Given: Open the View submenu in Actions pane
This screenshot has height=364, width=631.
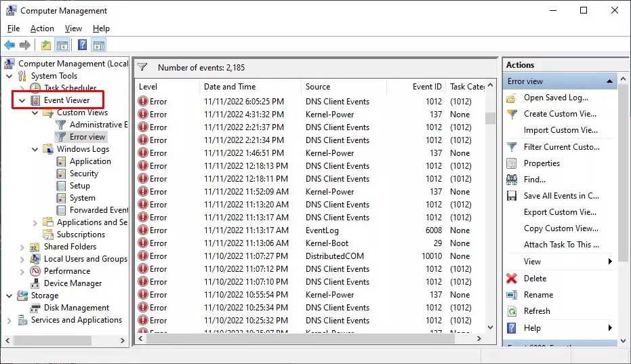Looking at the screenshot, I should 559,262.
